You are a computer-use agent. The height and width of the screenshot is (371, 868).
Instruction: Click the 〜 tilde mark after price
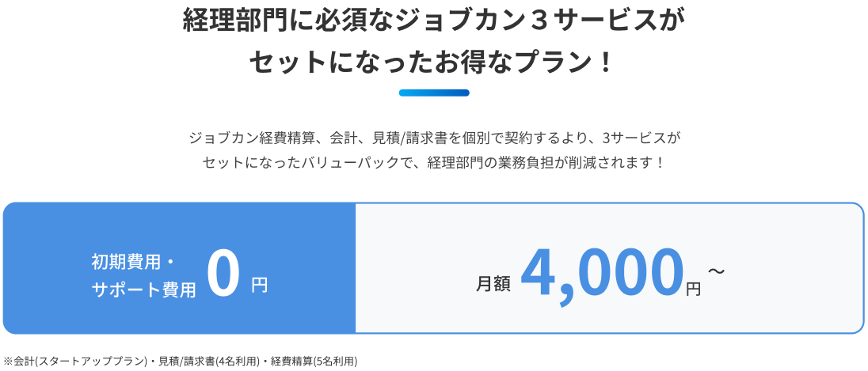click(x=716, y=271)
